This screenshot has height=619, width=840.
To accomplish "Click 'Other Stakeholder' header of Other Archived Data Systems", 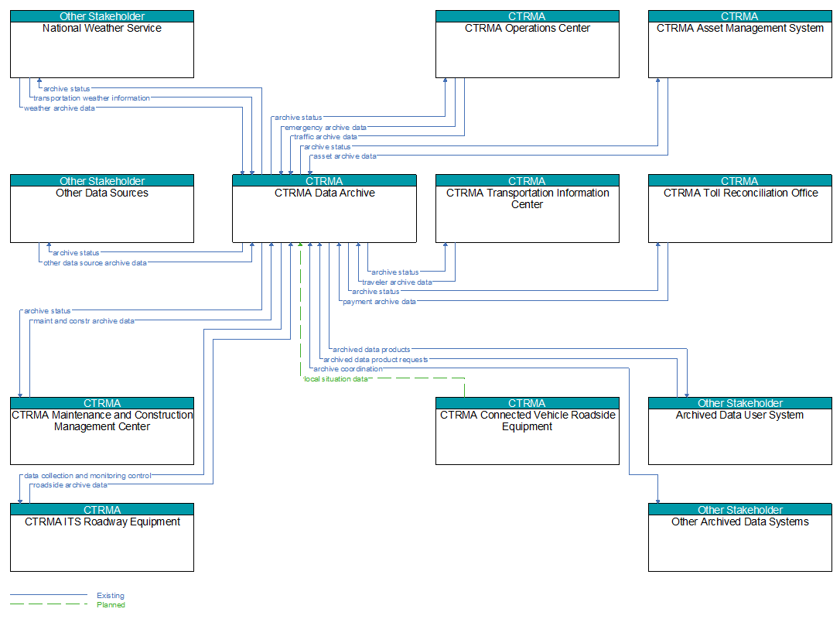I will 739,509.
